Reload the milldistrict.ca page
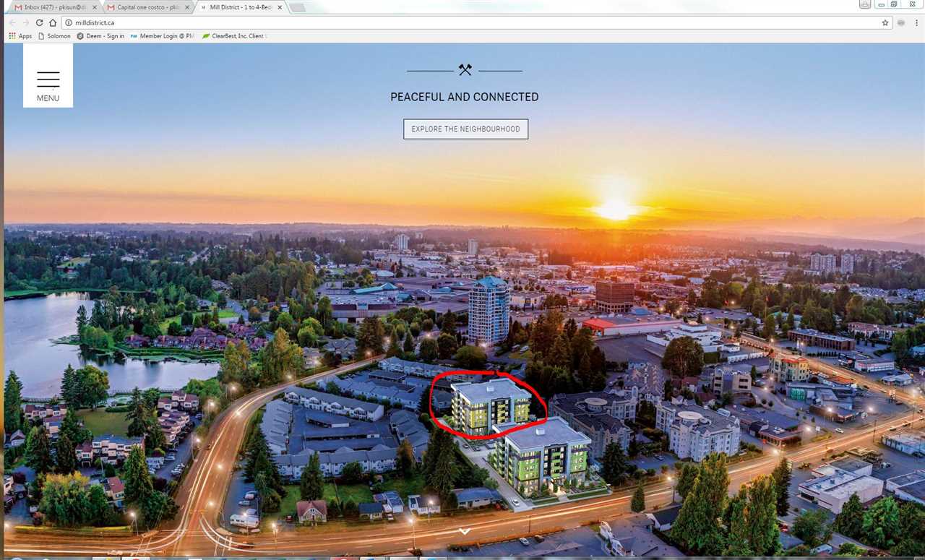This screenshot has width=925, height=560. tap(40, 22)
